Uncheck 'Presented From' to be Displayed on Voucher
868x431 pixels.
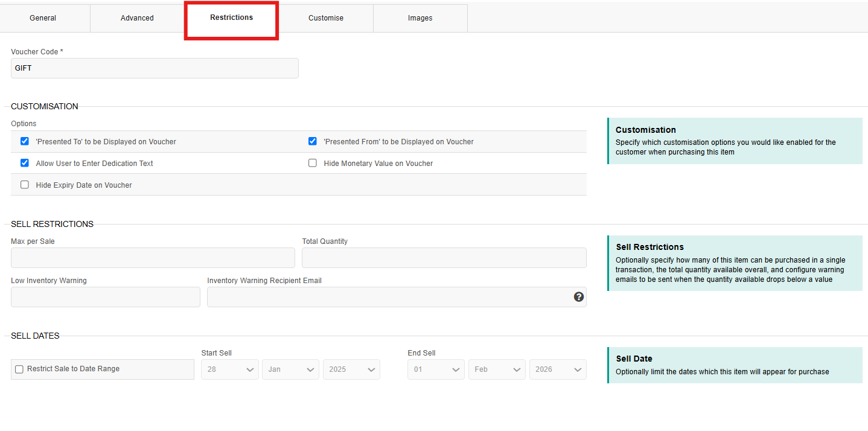coord(313,141)
